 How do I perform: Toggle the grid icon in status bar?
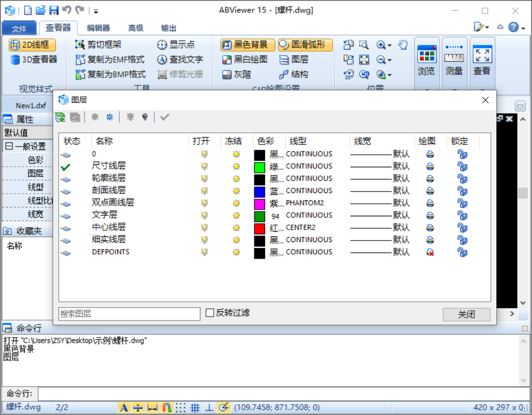point(195,407)
